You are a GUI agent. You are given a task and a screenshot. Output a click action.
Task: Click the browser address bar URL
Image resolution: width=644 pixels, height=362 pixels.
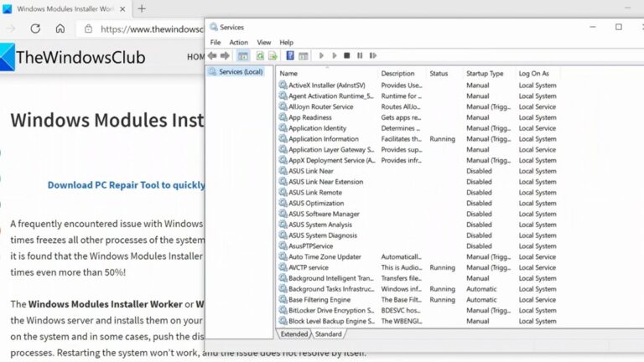152,29
